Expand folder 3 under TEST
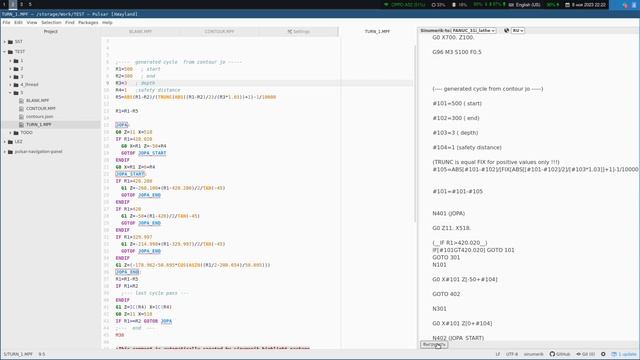The image size is (640, 360). (11, 77)
